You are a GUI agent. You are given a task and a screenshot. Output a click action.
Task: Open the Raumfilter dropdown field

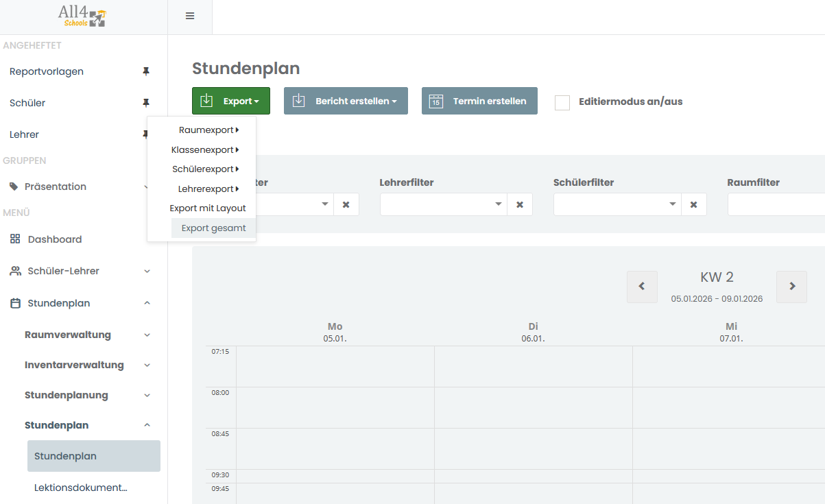coord(776,204)
